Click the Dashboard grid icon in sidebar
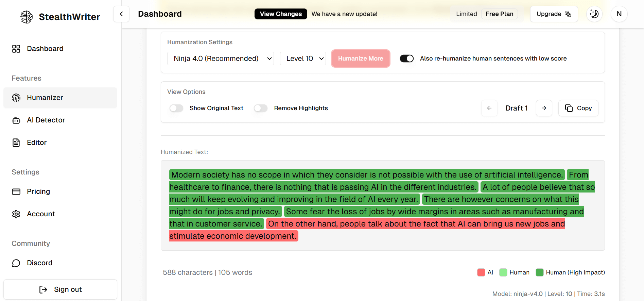 16,49
